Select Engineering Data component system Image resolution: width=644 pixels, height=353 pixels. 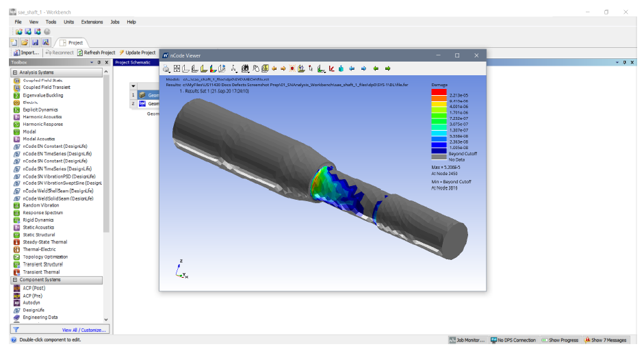coord(40,317)
